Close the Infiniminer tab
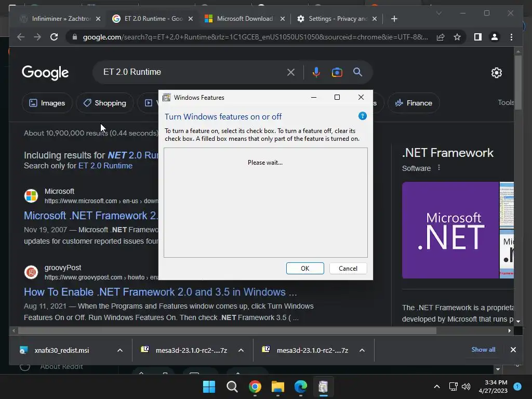Image resolution: width=532 pixels, height=399 pixels. (x=98, y=19)
